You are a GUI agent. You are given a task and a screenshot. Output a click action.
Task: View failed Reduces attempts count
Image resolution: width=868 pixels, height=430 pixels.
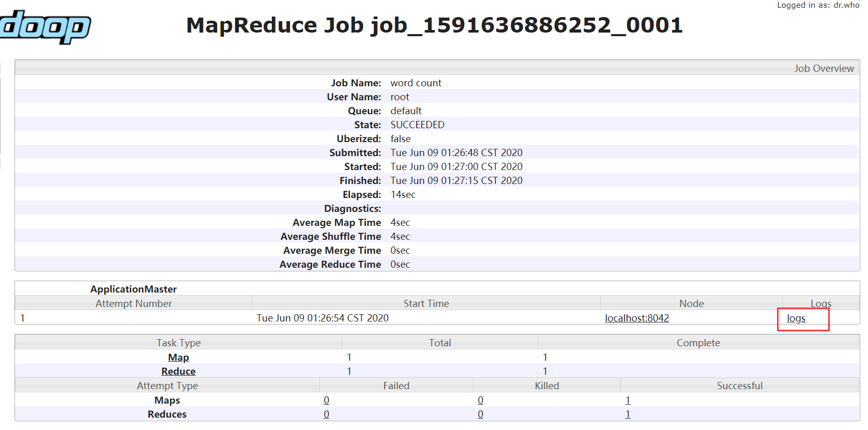[x=326, y=414]
